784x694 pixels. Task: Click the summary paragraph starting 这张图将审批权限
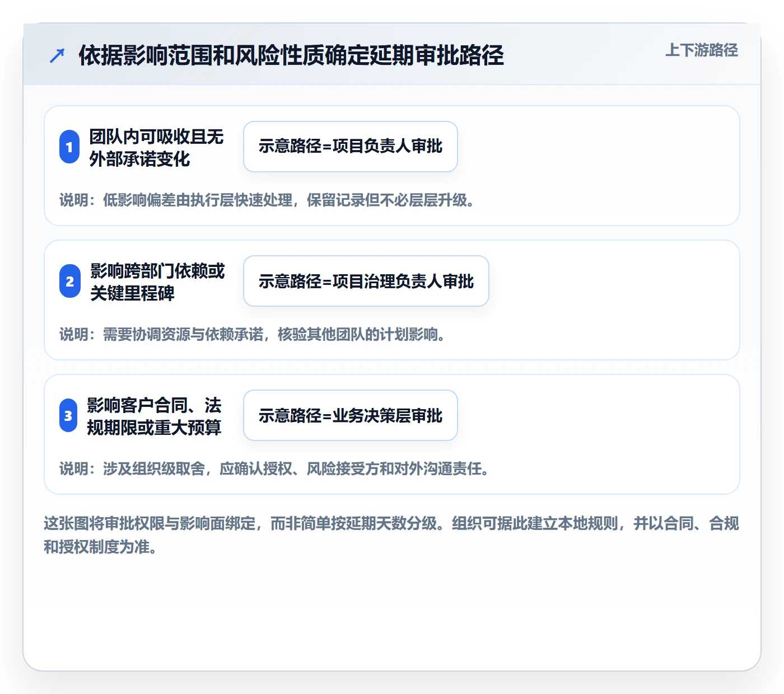coord(391,535)
